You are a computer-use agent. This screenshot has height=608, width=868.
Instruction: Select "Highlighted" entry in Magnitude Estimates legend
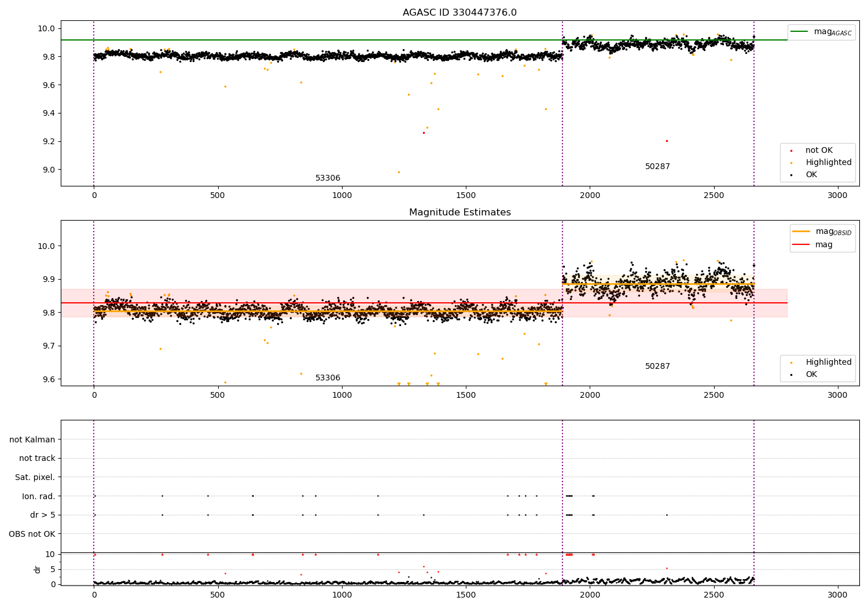[x=829, y=362]
